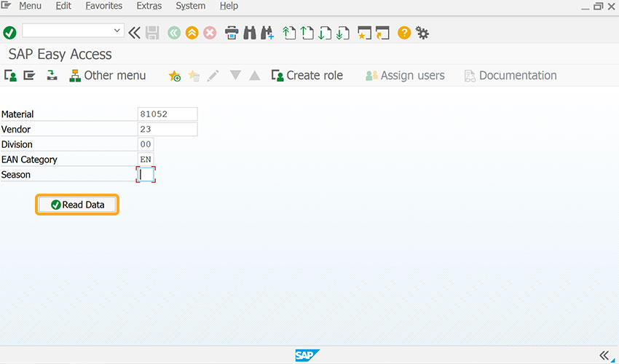This screenshot has width=619, height=364.
Task: Open Customize Local Layout gear icon
Action: [422, 33]
